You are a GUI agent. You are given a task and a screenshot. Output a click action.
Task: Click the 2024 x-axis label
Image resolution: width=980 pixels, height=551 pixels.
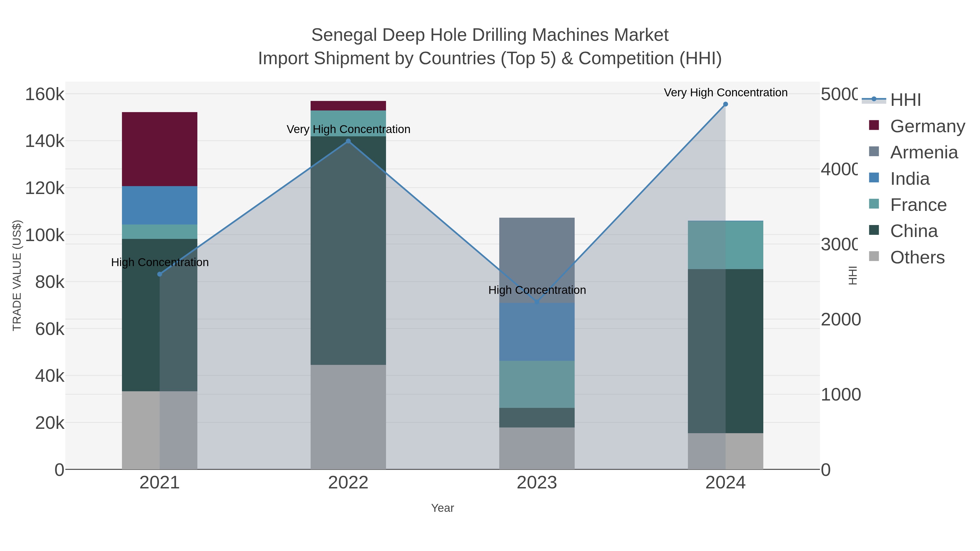[725, 483]
